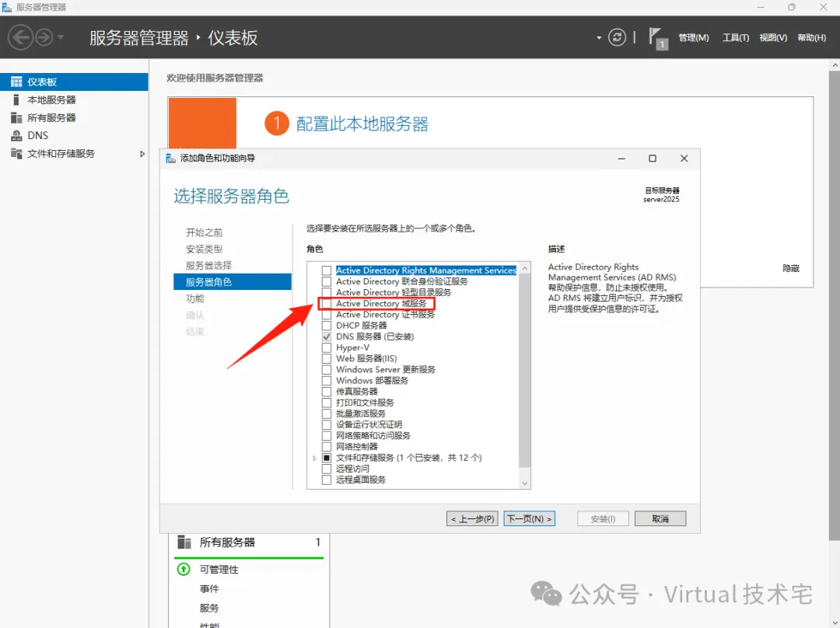Image resolution: width=840 pixels, height=628 pixels.
Task: Expand 文件和存储服务 role tree node
Action: (315, 458)
